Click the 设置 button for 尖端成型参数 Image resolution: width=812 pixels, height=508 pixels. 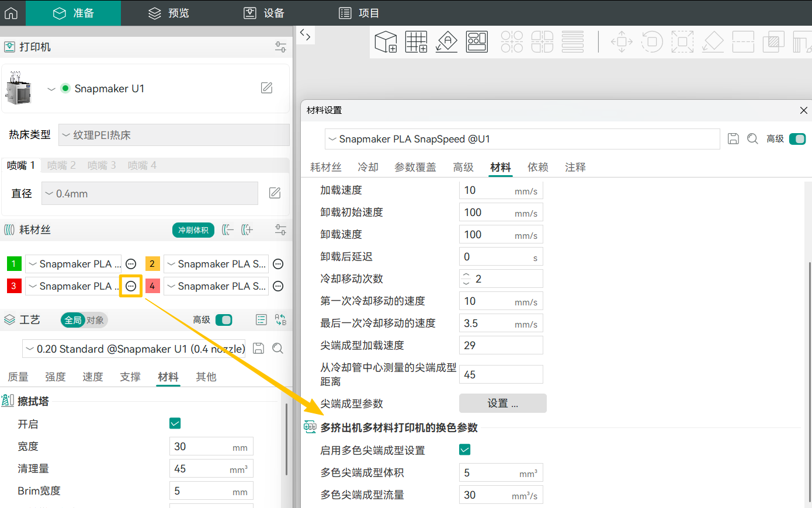point(502,403)
